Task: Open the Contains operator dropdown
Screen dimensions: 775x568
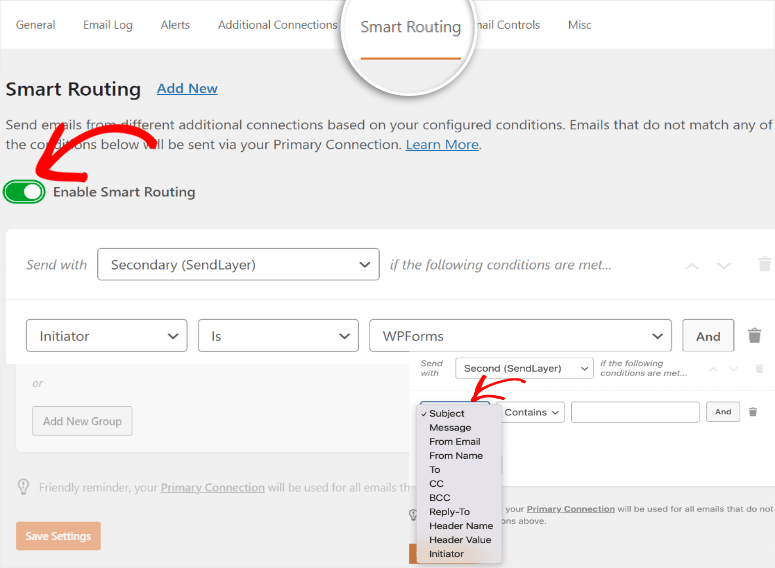Action: tap(531, 412)
